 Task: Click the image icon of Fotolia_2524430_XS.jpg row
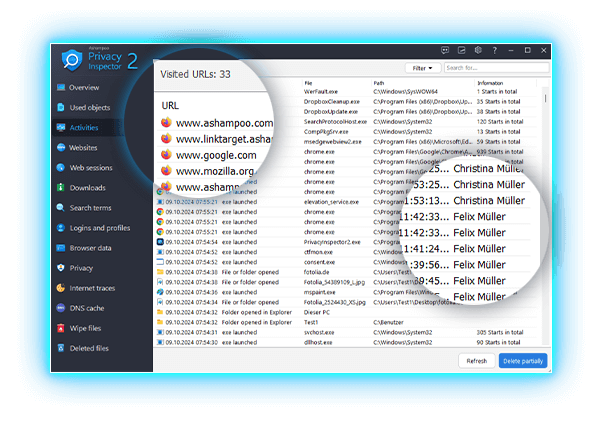click(x=160, y=302)
